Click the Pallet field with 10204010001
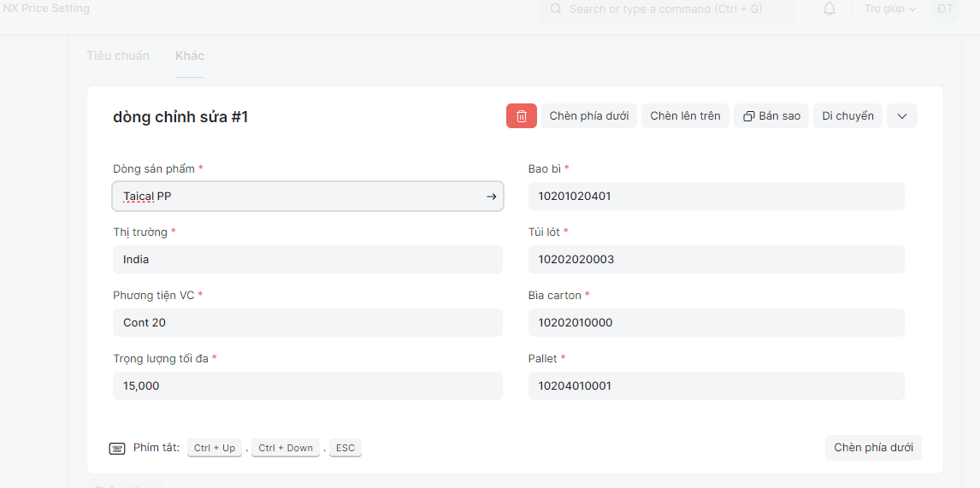This screenshot has width=980, height=488. pyautogui.click(x=716, y=385)
